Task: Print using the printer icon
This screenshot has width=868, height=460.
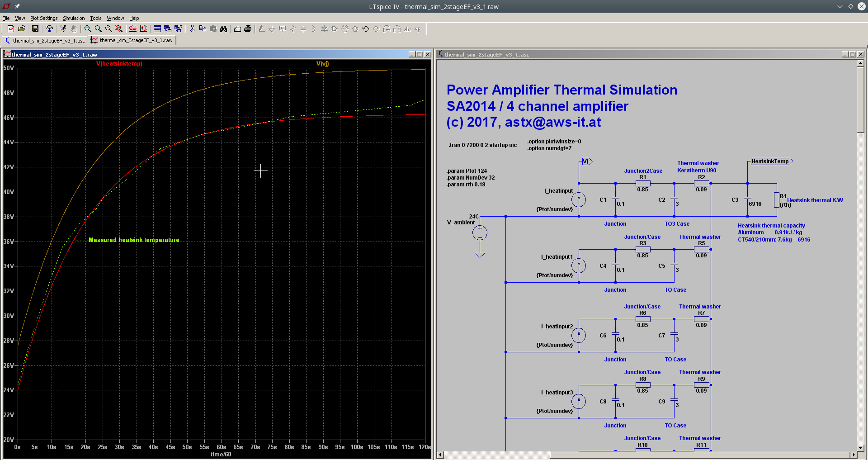Action: point(248,29)
